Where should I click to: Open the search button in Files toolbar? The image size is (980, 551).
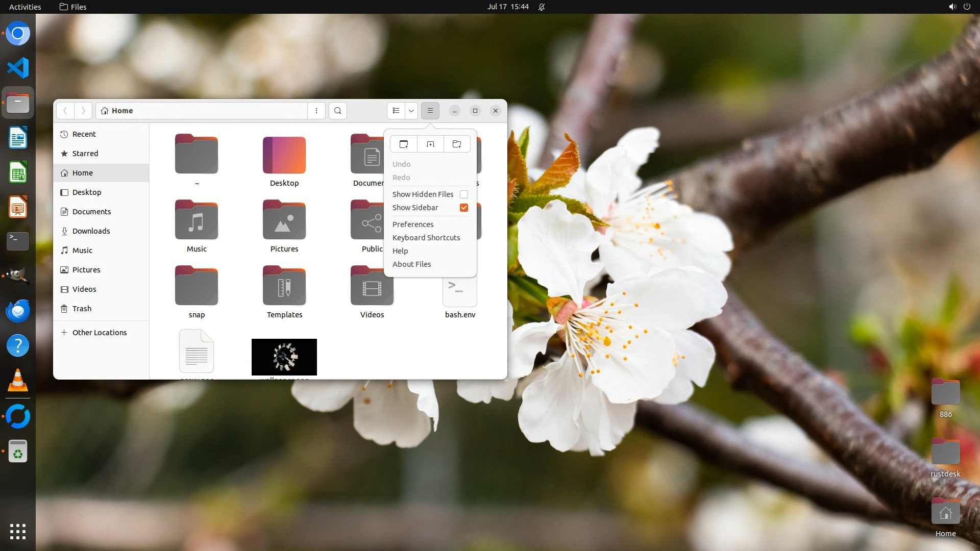click(338, 111)
